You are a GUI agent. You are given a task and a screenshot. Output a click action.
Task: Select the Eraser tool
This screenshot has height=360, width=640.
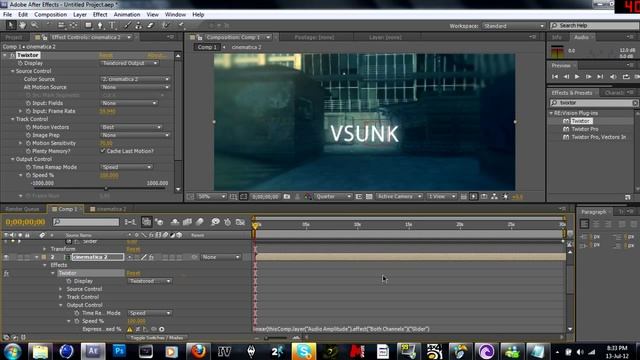[x=150, y=25]
